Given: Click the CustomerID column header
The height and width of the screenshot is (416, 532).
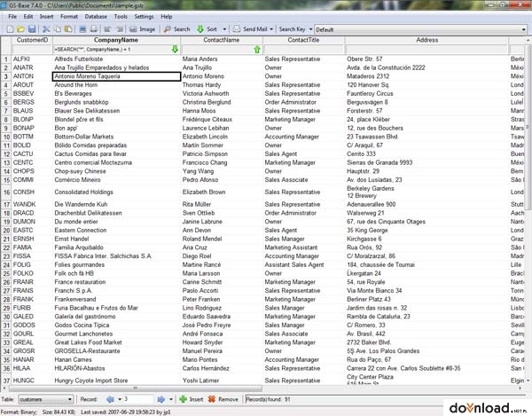Looking at the screenshot, I should pos(32,40).
